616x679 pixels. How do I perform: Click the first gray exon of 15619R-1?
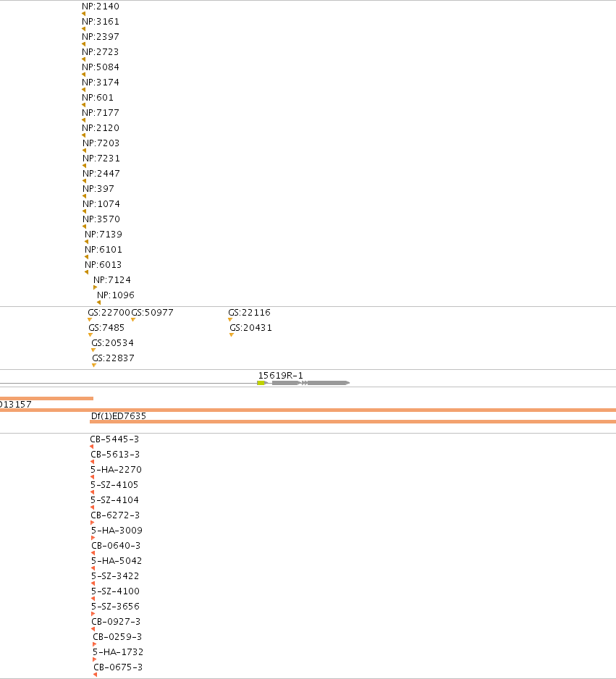(286, 383)
